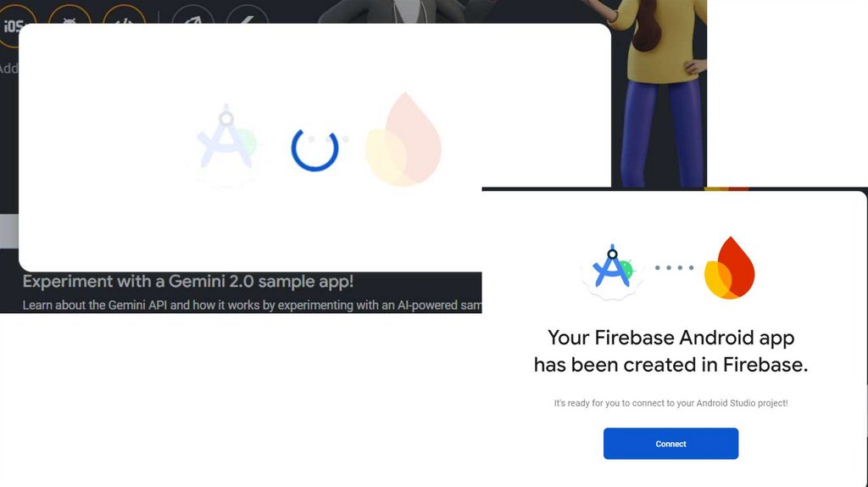Open the Gemini 2.0 sample app heading
Screen dimensions: 868x487
[187, 282]
